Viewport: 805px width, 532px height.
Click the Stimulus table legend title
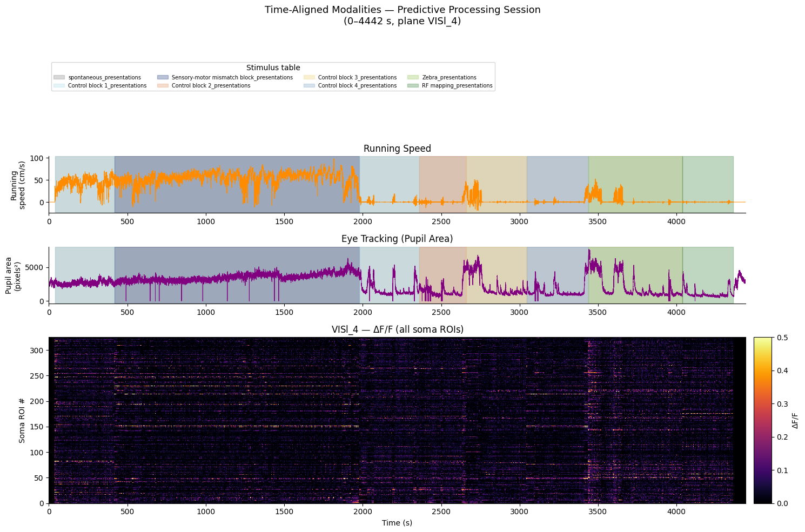tap(273, 68)
